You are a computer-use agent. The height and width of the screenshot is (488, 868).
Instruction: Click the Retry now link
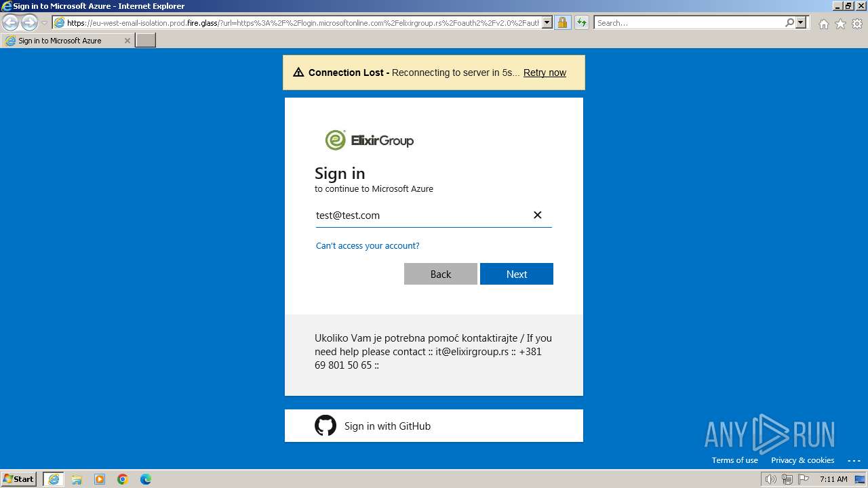[x=545, y=73]
